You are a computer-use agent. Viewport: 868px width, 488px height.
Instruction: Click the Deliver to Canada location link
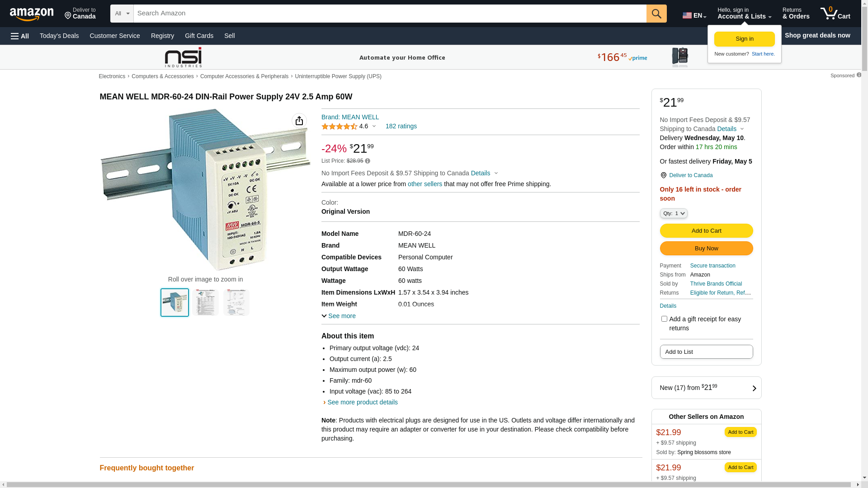click(x=690, y=175)
